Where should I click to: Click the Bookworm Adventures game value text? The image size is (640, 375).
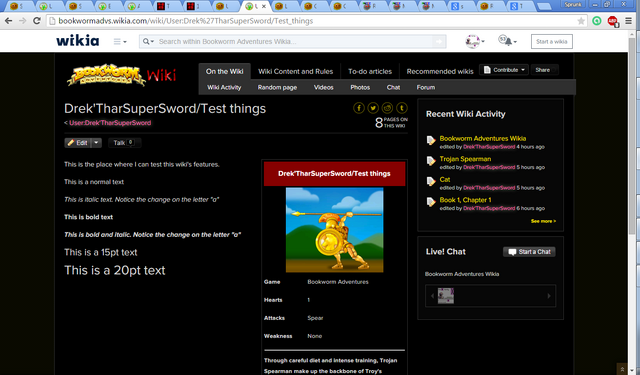click(x=338, y=282)
